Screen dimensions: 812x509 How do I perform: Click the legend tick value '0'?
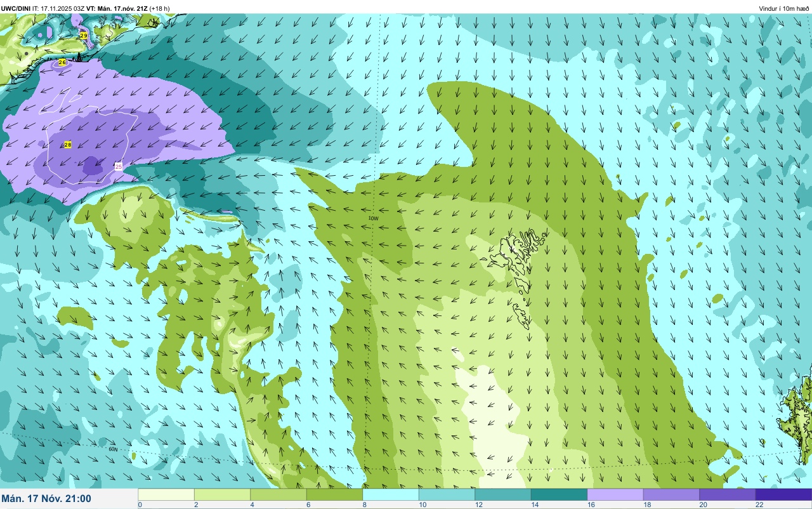(x=140, y=505)
